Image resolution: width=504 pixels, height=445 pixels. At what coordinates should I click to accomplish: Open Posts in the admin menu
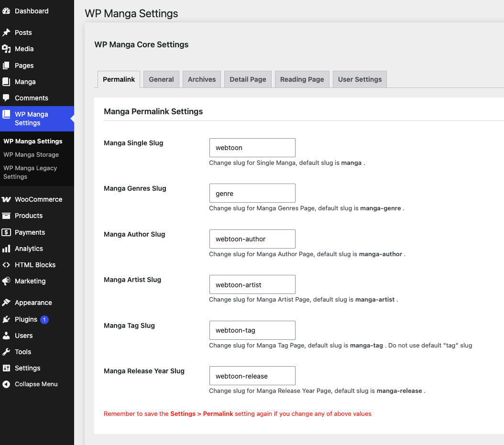pos(37,33)
